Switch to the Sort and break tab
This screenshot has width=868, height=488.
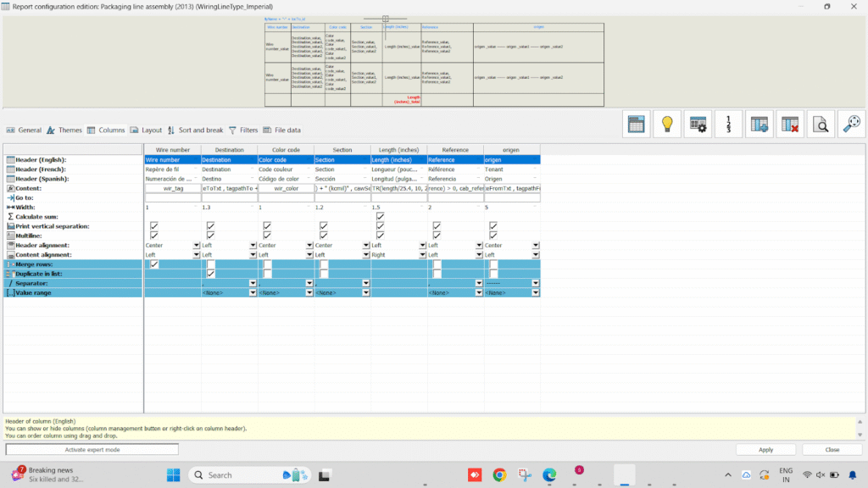coord(195,130)
